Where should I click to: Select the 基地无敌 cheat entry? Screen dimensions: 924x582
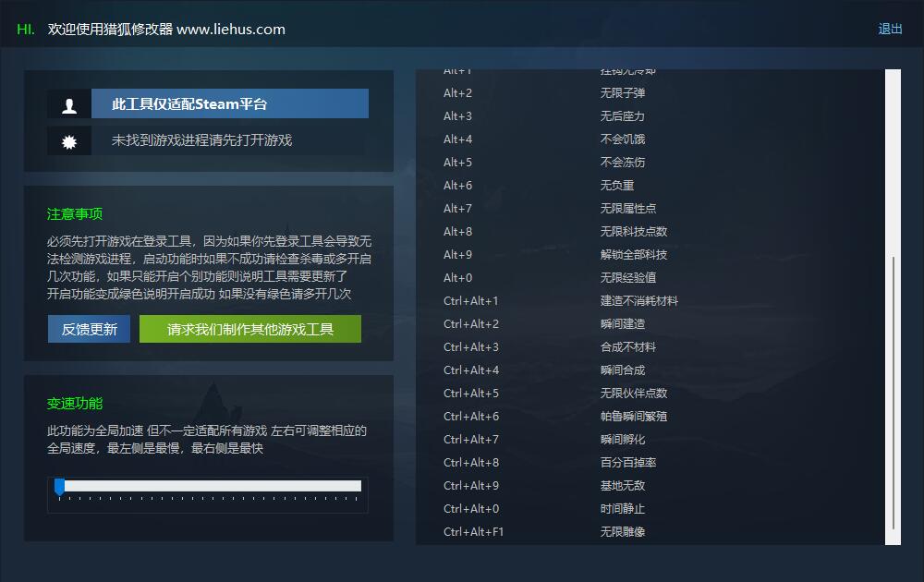pyautogui.click(x=622, y=485)
